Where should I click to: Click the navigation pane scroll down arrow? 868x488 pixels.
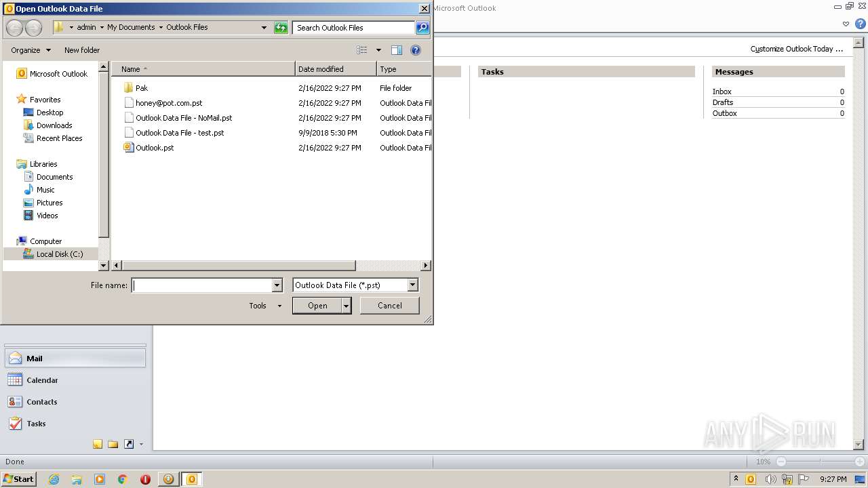(x=104, y=266)
